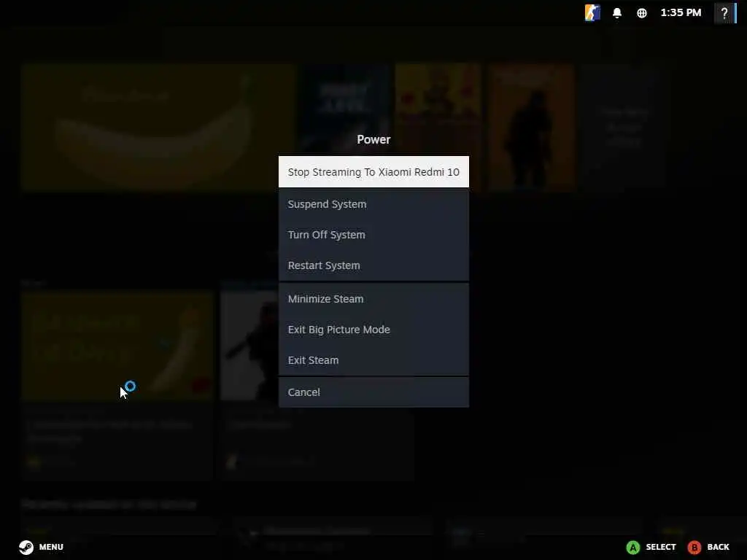Select Stop Streaming To Xiaomi Redmi 10

click(x=373, y=172)
